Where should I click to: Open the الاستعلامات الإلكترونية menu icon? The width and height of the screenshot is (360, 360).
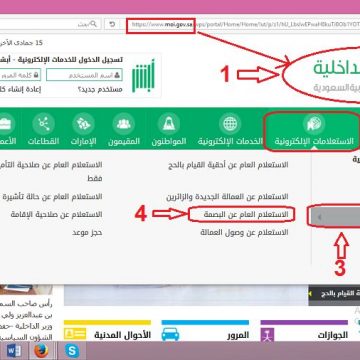click(x=314, y=124)
